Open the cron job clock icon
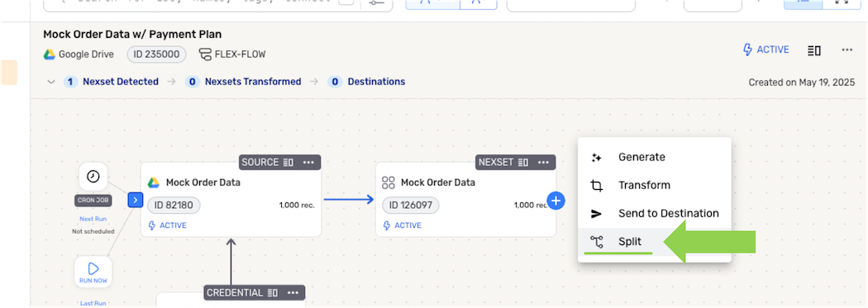 pyautogui.click(x=93, y=177)
